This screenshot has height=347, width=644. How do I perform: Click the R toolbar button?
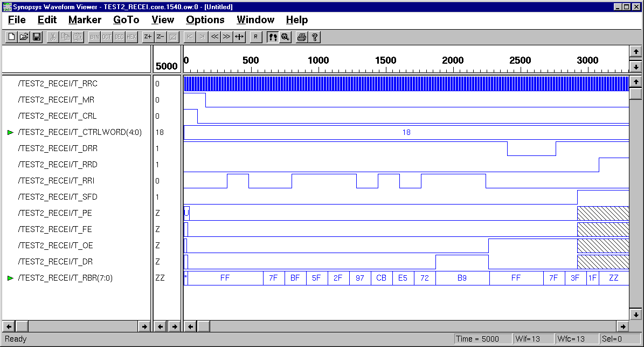[x=256, y=37]
